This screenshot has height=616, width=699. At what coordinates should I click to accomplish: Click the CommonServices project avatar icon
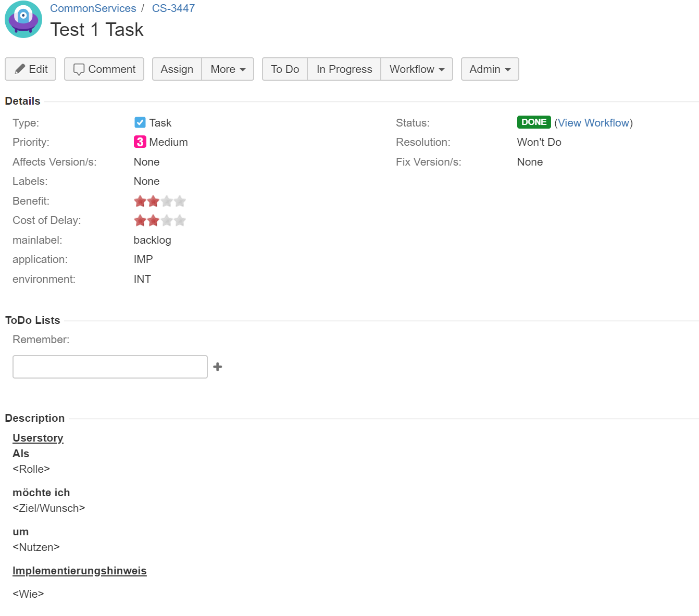tap(23, 19)
